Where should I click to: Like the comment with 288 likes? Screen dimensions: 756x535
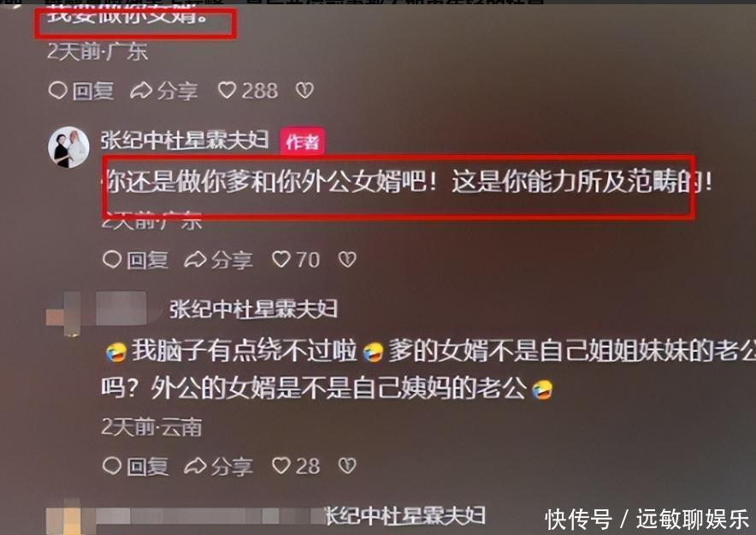click(x=248, y=90)
